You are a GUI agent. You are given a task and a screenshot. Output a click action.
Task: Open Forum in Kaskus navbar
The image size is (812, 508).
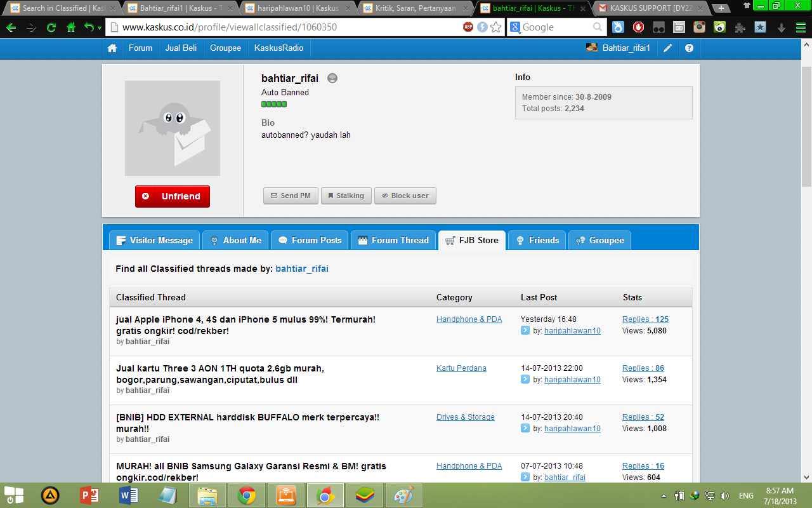(x=140, y=48)
